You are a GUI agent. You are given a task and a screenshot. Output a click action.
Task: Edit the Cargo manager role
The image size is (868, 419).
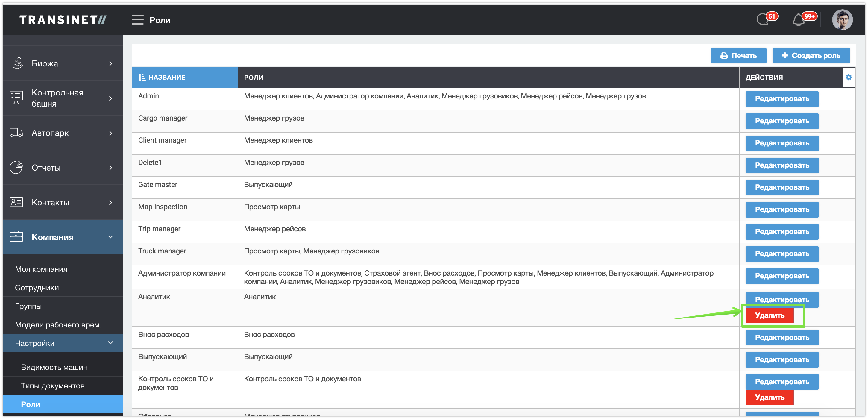pyautogui.click(x=782, y=121)
